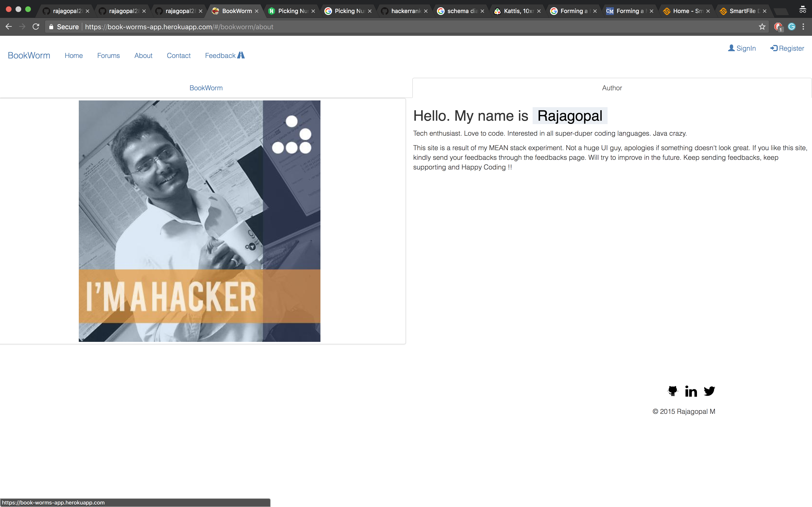Open the LinkedIn icon in footer
The width and height of the screenshot is (812, 507).
coord(691,391)
